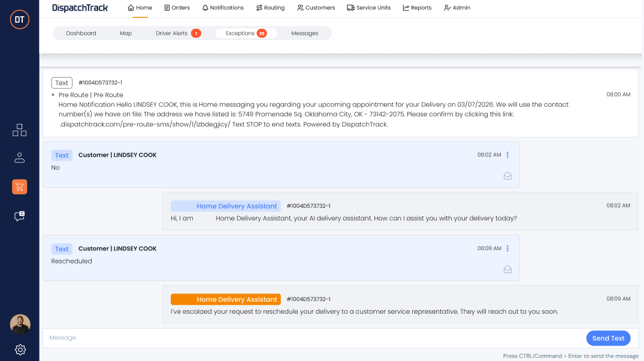The image size is (644, 361).
Task: Click the blue Home Delivery Assistant label
Action: [226, 206]
